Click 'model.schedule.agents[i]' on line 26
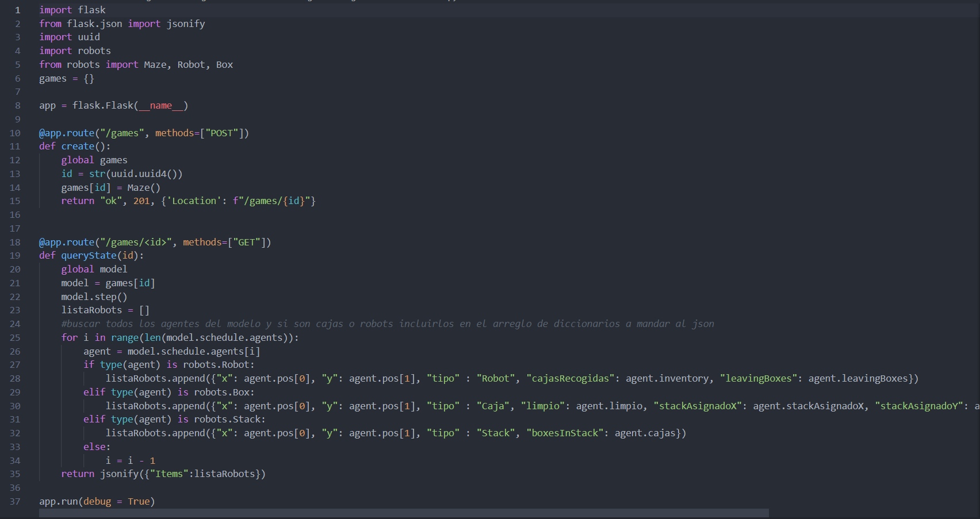 [x=194, y=351]
